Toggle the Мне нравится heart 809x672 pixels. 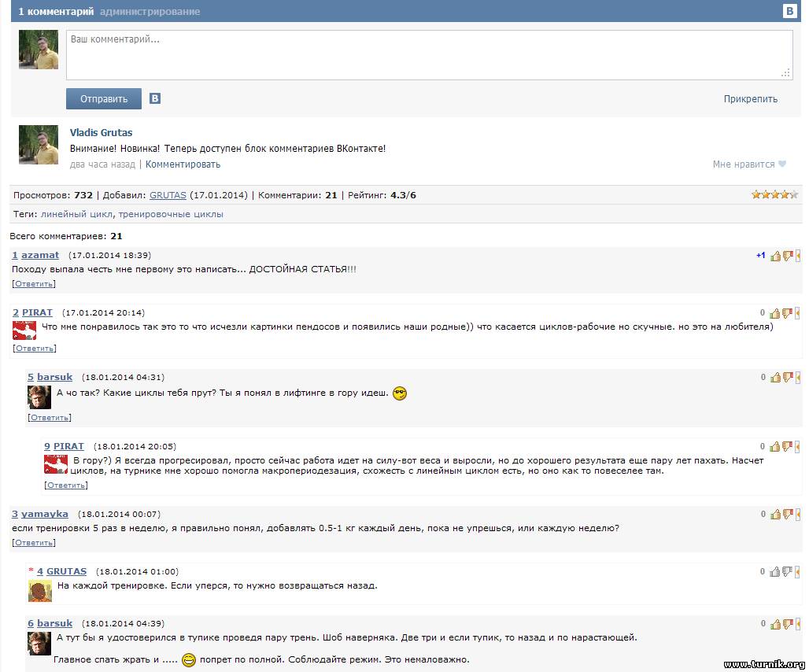781,164
